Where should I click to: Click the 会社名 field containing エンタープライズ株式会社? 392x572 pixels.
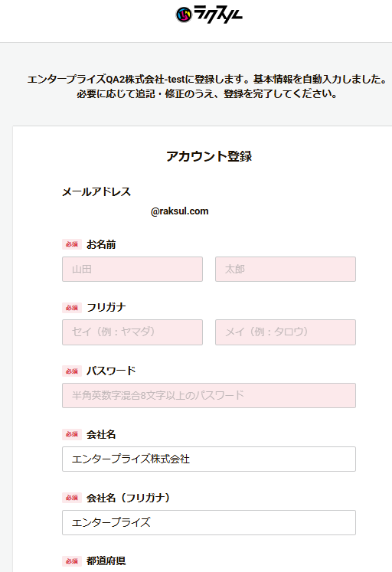pos(209,459)
